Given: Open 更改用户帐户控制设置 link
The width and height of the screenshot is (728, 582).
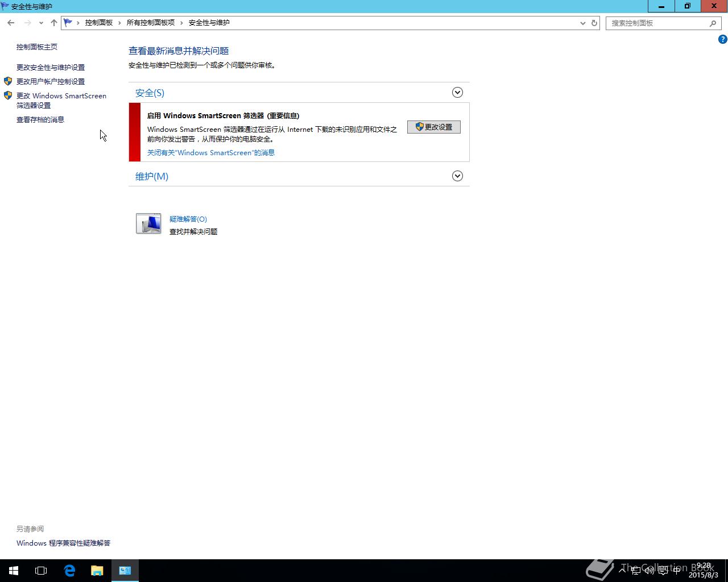Looking at the screenshot, I should (x=51, y=81).
